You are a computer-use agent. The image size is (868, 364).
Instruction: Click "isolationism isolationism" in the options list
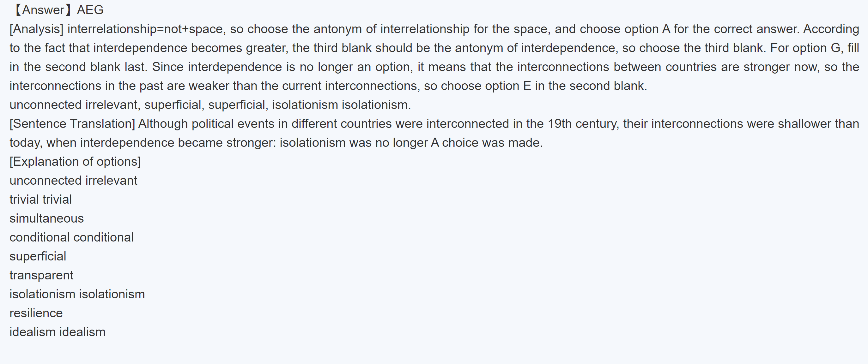point(77,294)
